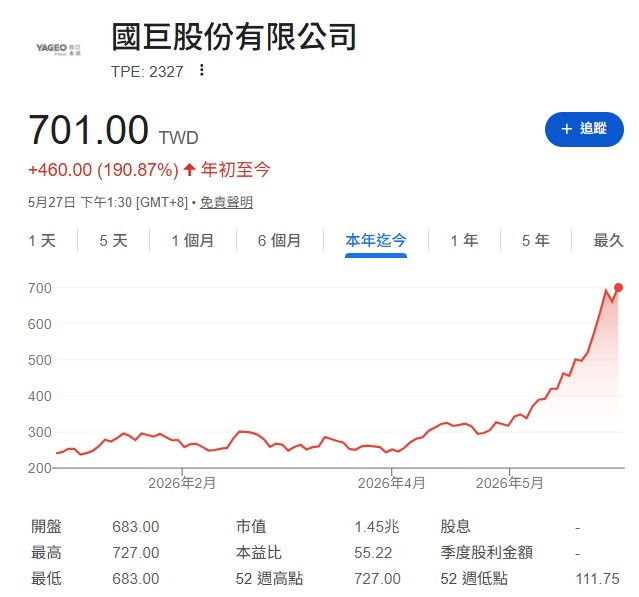Image resolution: width=639 pixels, height=597 pixels.
Task: Click the 市值 value 1.45兆
Action: pyautogui.click(x=377, y=527)
